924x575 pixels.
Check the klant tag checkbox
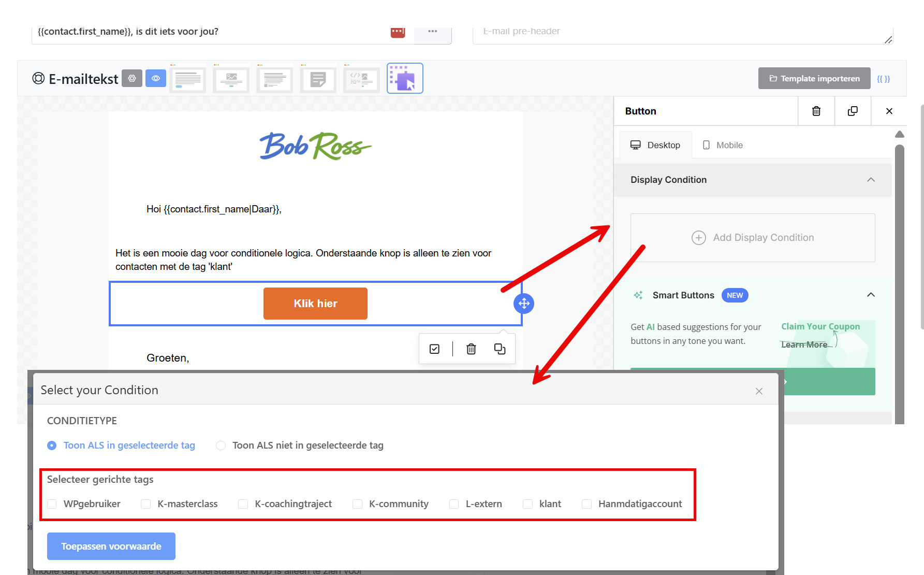pyautogui.click(x=527, y=504)
